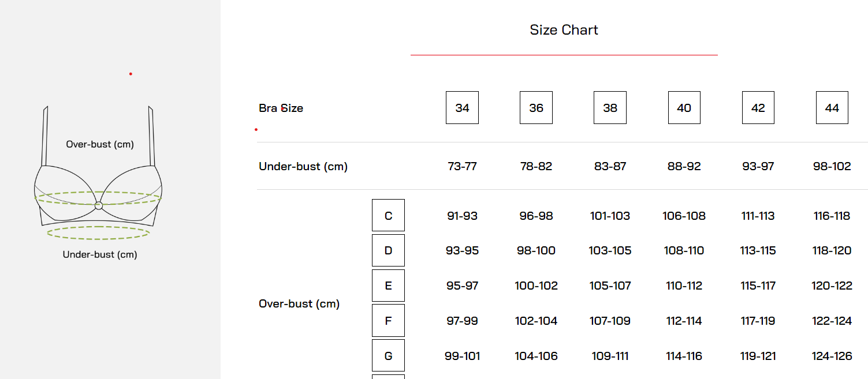Pick bra size 40 box
Screen dimensions: 868x379
[x=684, y=108]
